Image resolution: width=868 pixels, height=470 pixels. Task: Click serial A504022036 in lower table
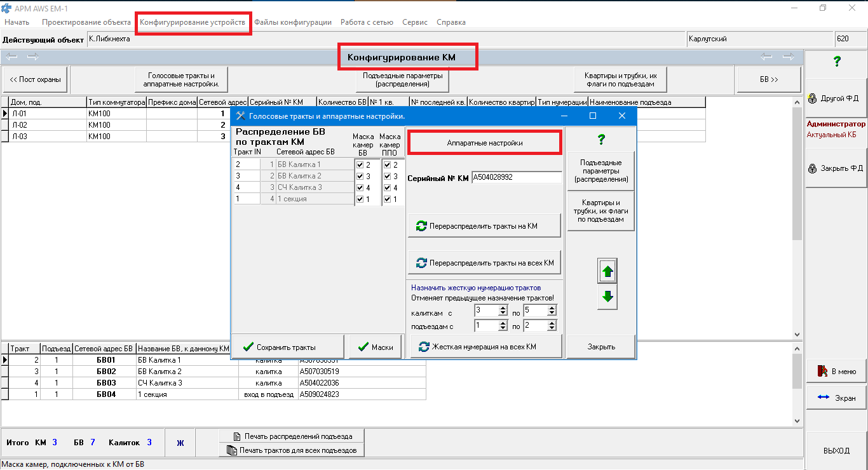[362, 383]
